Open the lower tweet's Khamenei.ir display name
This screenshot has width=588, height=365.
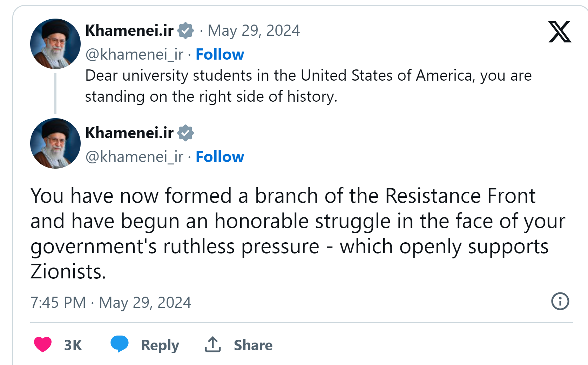coord(129,133)
